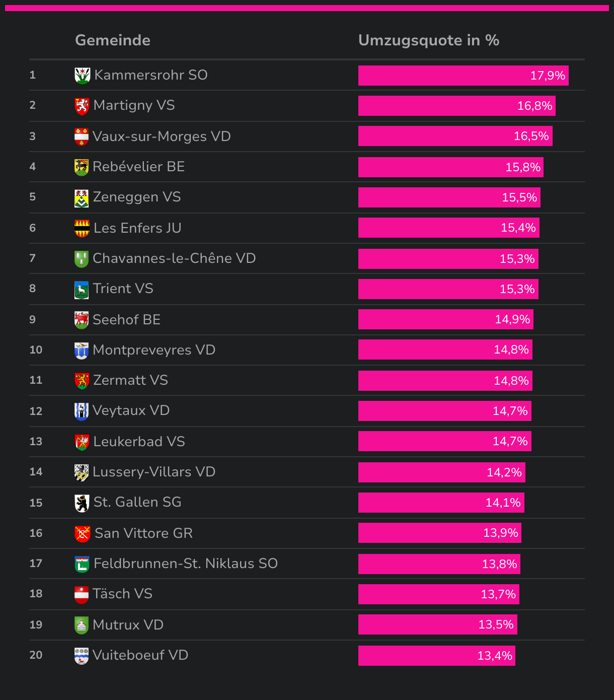Viewport: 614px width, 700px height.
Task: Click the 13,4% bar for Vuiteboeuf
Action: (437, 656)
